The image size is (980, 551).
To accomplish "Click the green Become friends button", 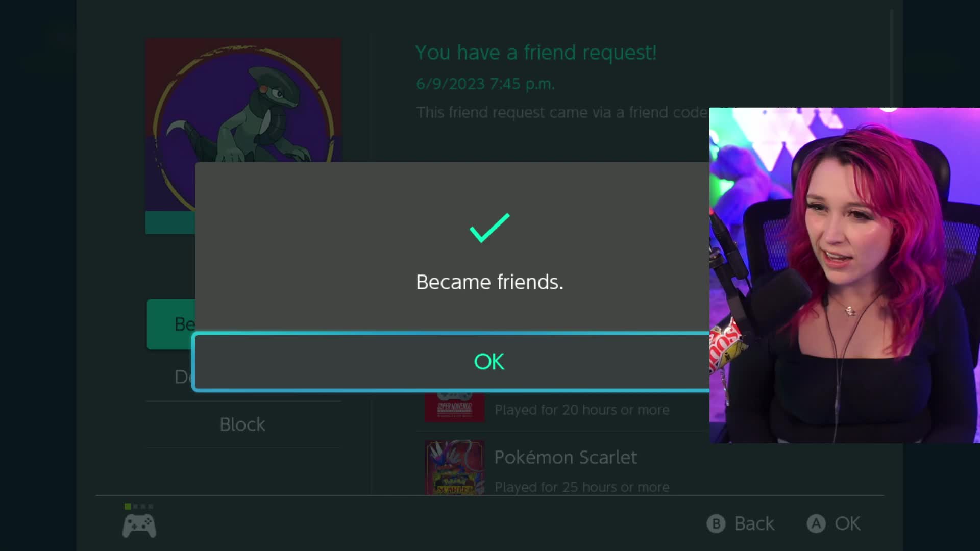I will pyautogui.click(x=171, y=324).
